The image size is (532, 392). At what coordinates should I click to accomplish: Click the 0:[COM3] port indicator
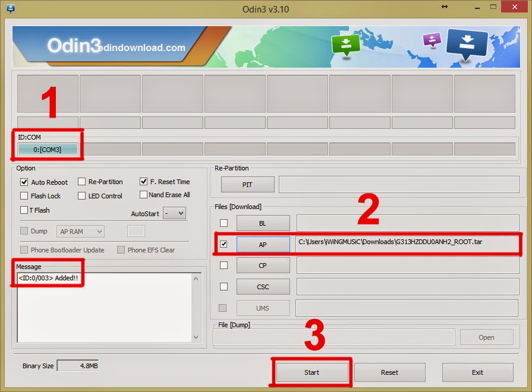48,149
